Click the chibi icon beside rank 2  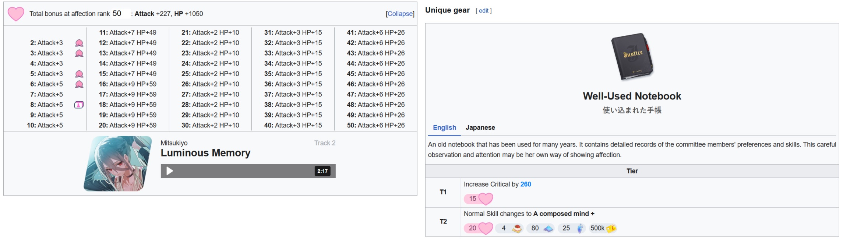click(79, 43)
